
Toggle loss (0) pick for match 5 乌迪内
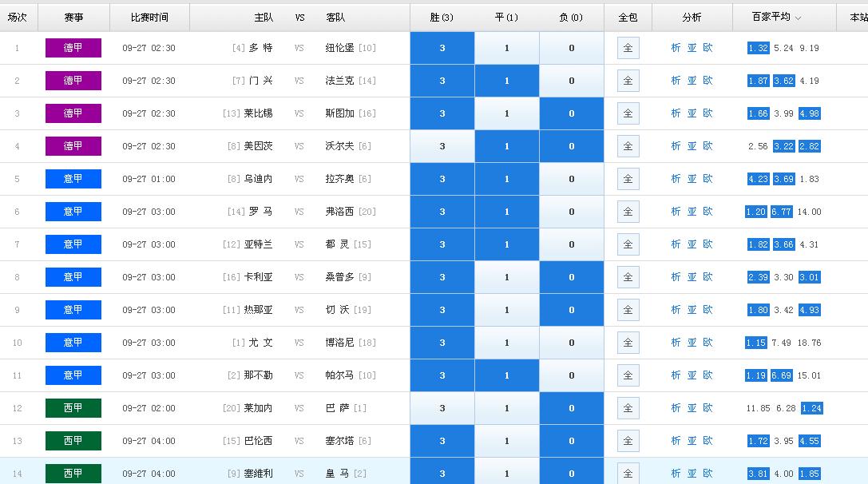[x=572, y=179]
